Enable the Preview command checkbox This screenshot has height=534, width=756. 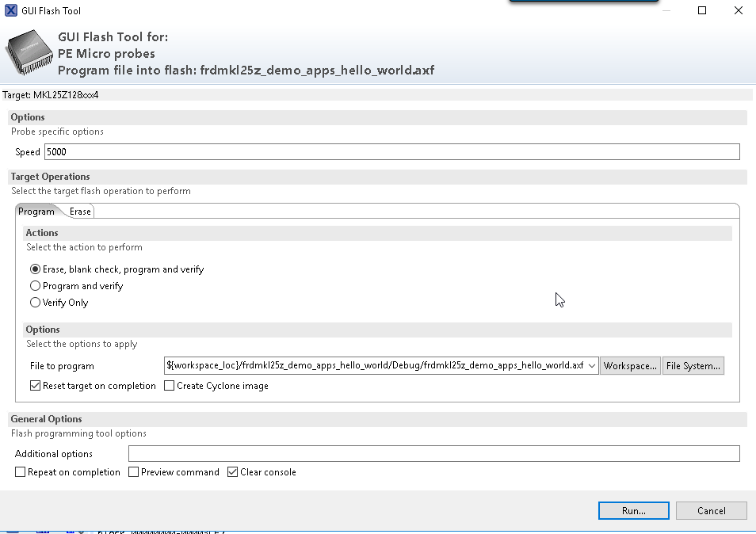pyautogui.click(x=134, y=472)
